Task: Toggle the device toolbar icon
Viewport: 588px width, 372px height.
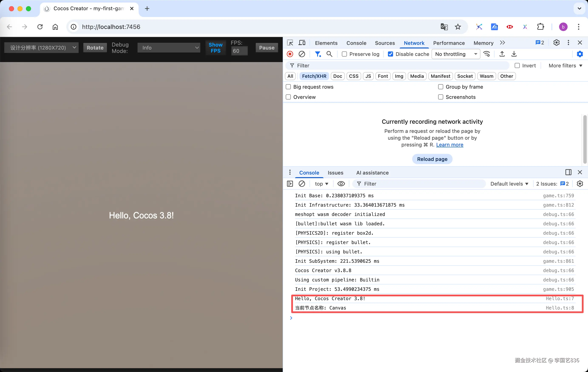Action: (x=302, y=43)
